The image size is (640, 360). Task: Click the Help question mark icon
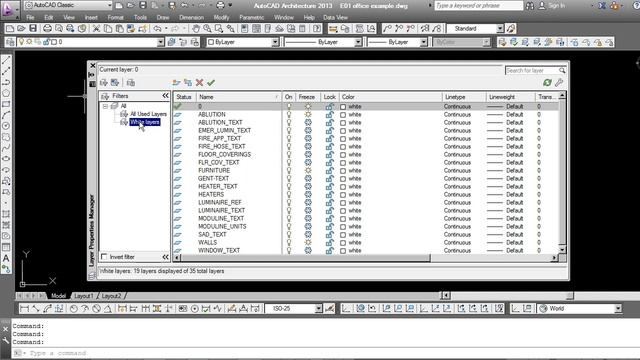click(317, 29)
